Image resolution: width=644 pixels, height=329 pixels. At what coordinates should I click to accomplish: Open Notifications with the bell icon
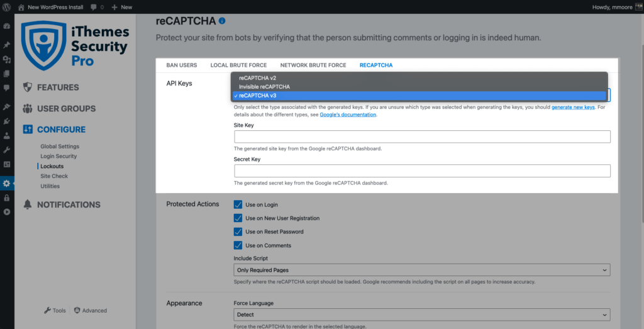(62, 204)
